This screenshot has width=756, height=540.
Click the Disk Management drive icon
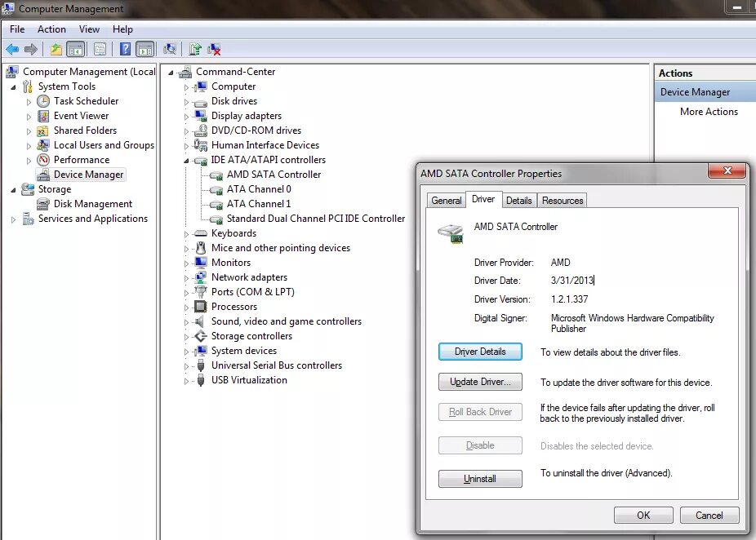point(43,204)
